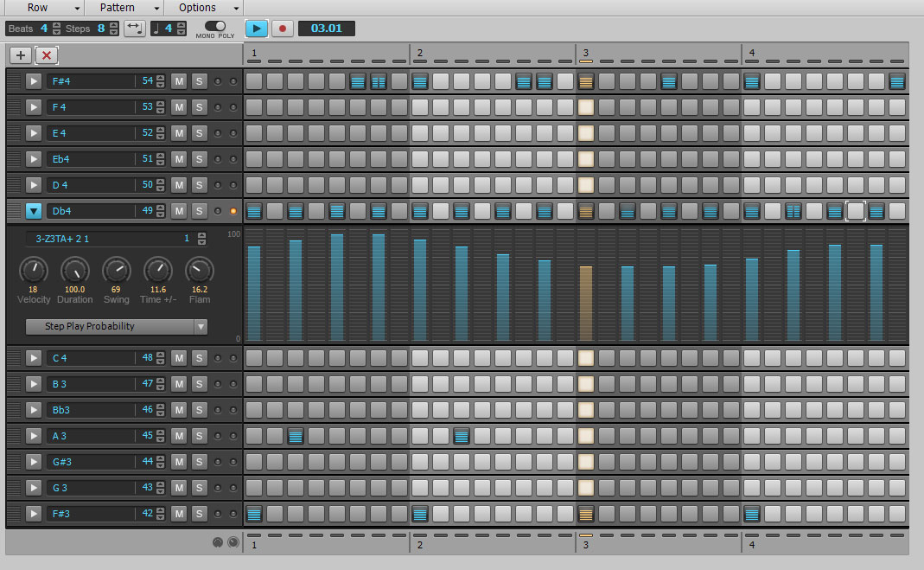Delete row with the red X button
Image resolution: width=924 pixels, height=570 pixels.
47,55
